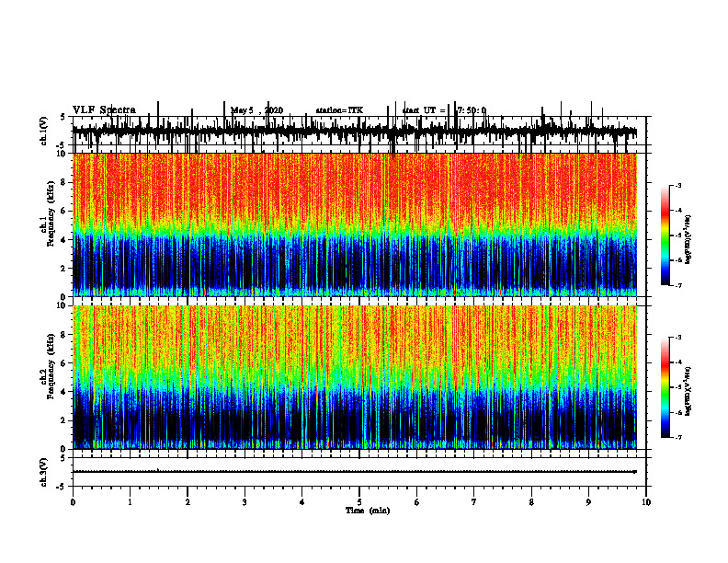
Task: Click the ch.1 "Frequency (kHz)" axis label
Action: (51, 213)
